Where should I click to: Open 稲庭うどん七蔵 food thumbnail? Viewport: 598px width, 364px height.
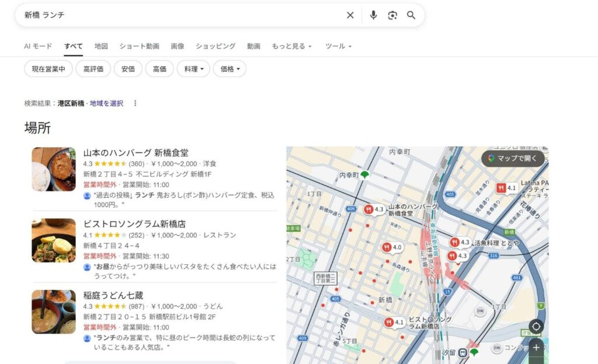click(x=54, y=311)
